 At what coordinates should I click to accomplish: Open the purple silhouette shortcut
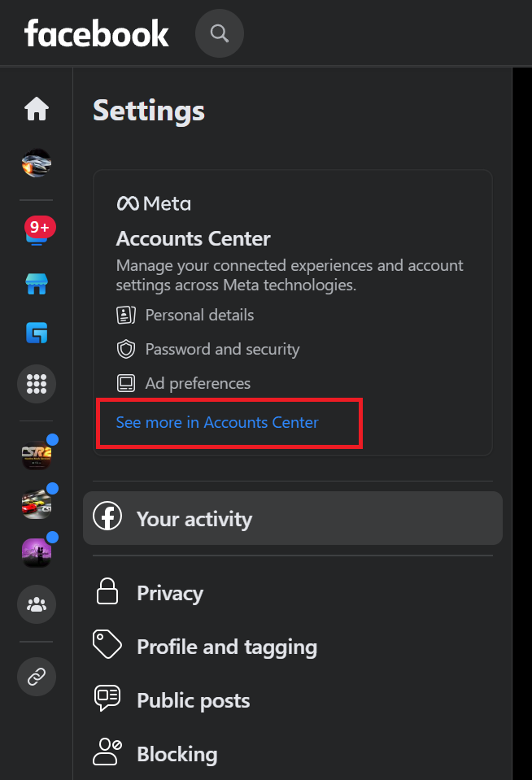pos(37,552)
